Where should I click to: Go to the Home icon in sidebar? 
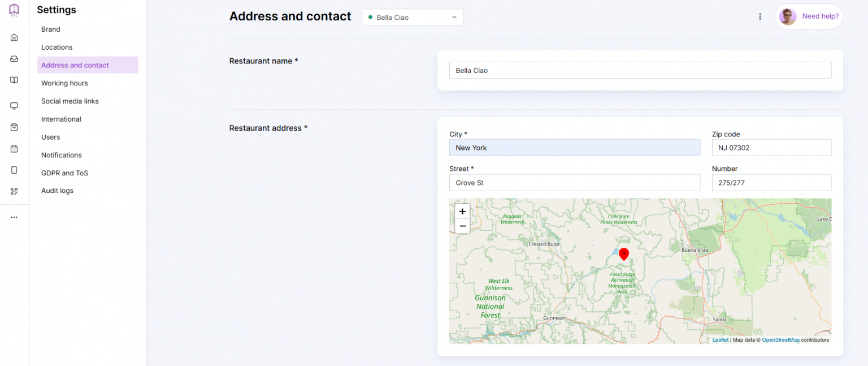(x=14, y=37)
